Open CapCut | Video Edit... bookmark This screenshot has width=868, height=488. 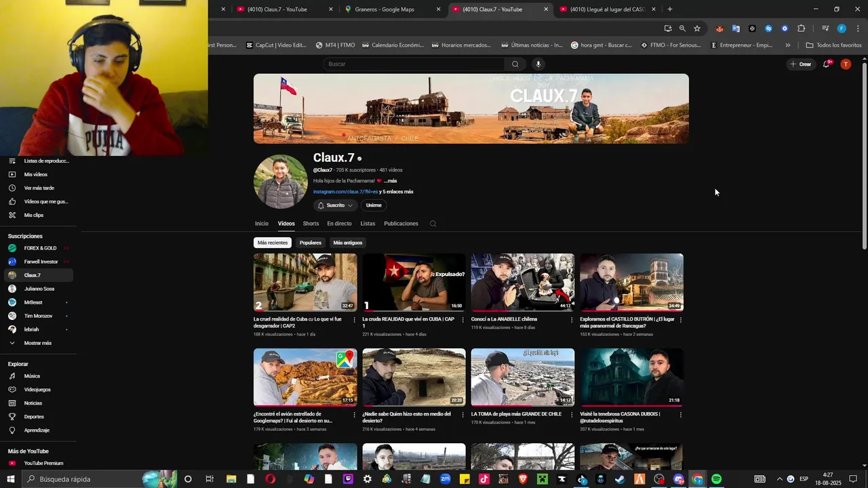[x=276, y=45]
